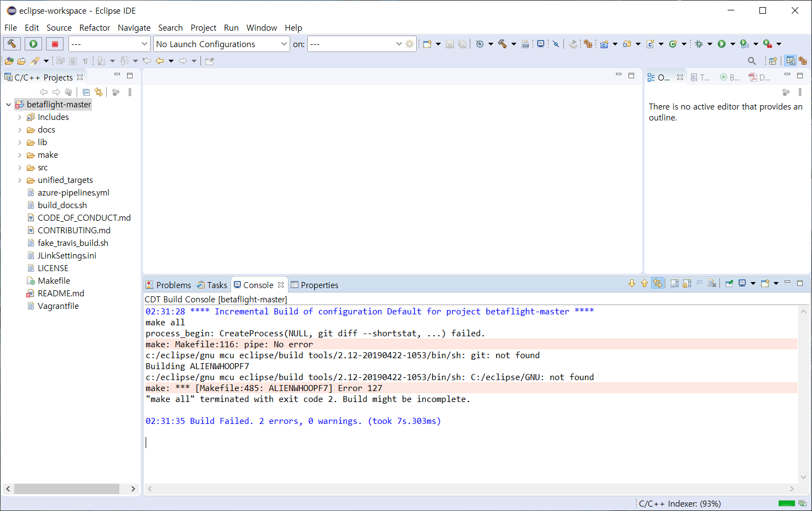Click the red launch bar Stop button

[x=55, y=44]
